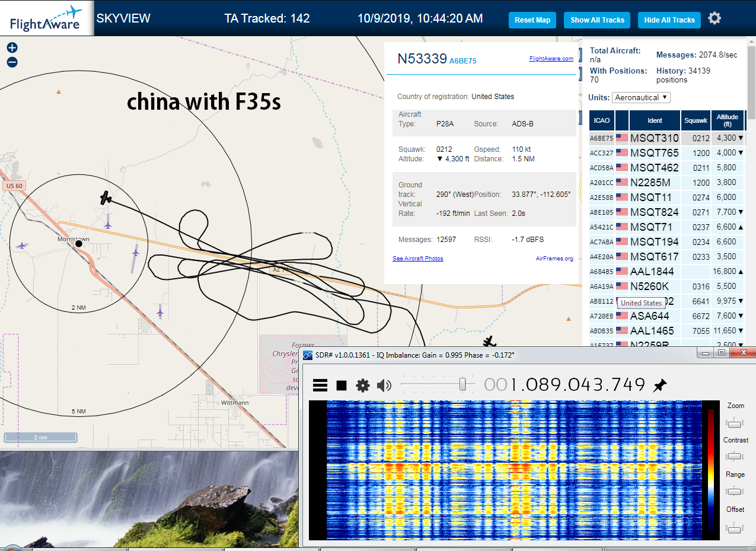This screenshot has width=756, height=551.
Task: Click US flag in MSQT824 row
Action: (622, 212)
